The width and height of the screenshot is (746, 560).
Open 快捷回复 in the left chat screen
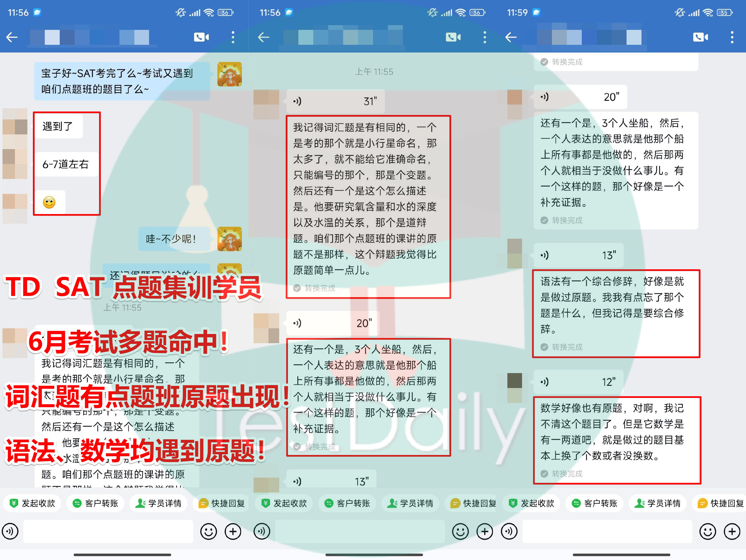click(x=221, y=503)
